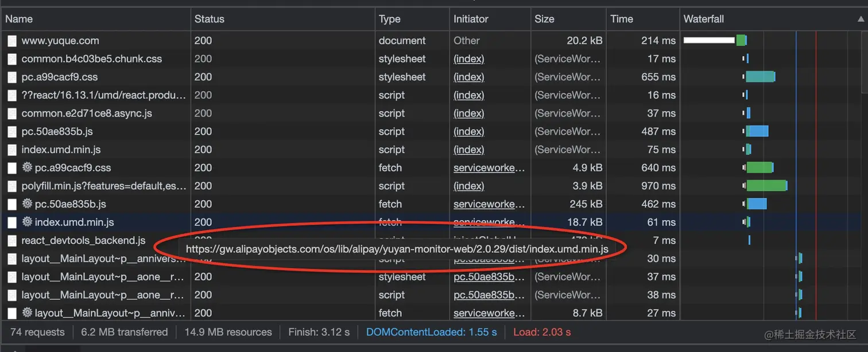
Task: Click 14.9 MB resources in the summary bar
Action: (x=228, y=332)
